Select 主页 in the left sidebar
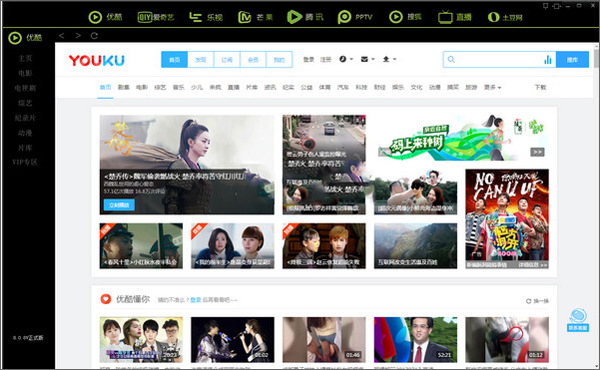 (x=25, y=58)
